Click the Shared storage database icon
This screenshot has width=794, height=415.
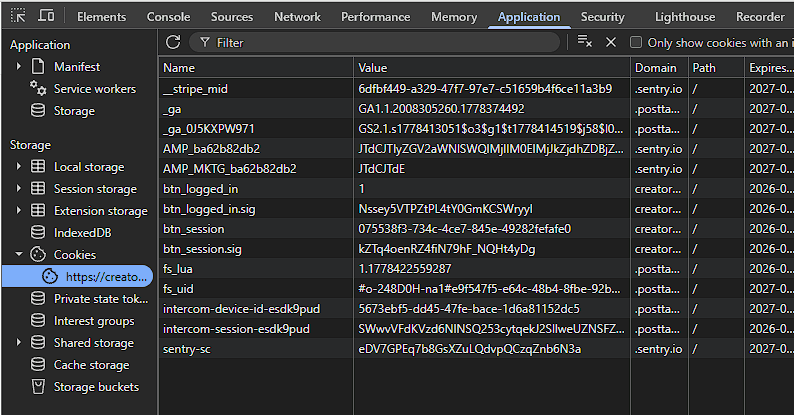(38, 343)
